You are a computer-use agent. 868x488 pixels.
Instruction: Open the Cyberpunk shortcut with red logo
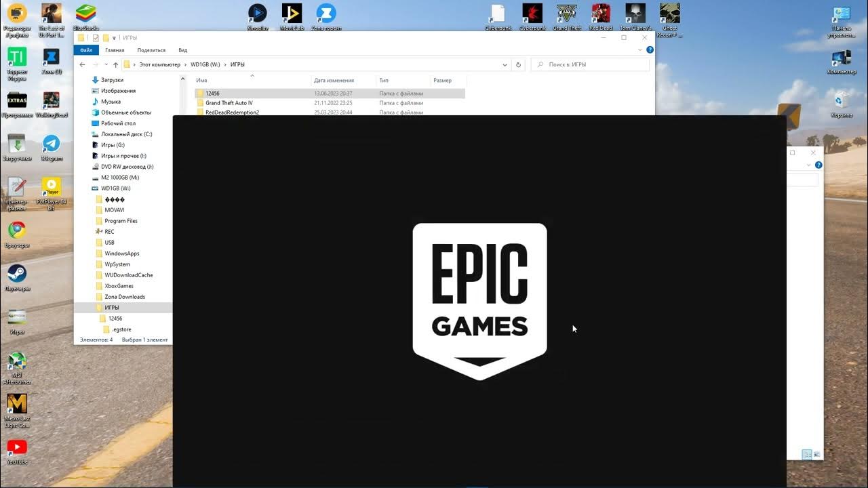(532, 16)
